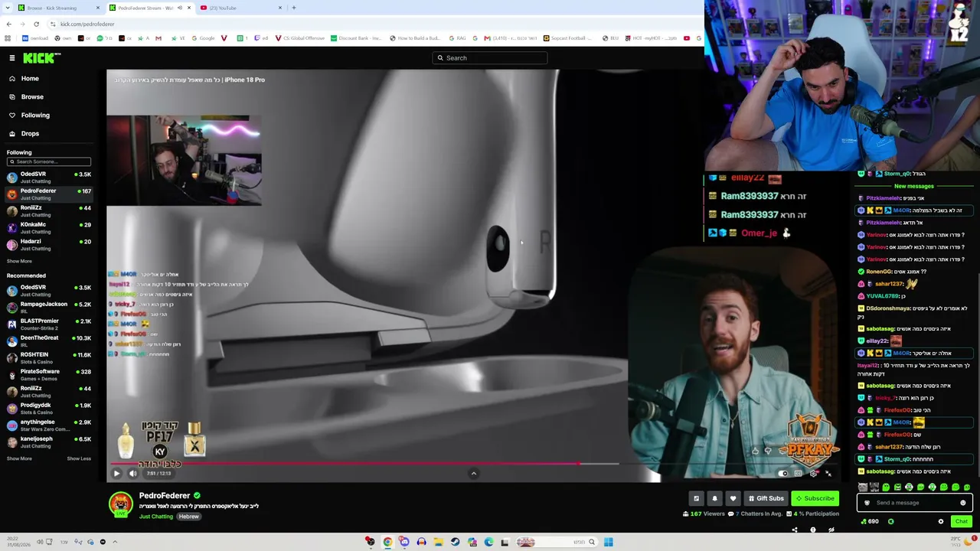This screenshot has height=551, width=980.
Task: Open Hadarzi channel from Following list
Action: click(x=49, y=245)
